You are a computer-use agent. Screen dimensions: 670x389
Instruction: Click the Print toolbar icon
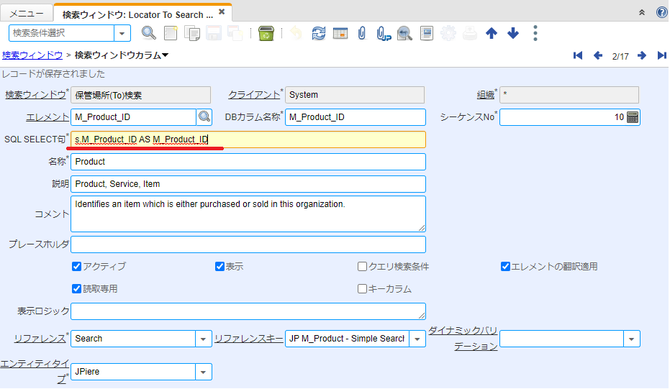click(470, 33)
